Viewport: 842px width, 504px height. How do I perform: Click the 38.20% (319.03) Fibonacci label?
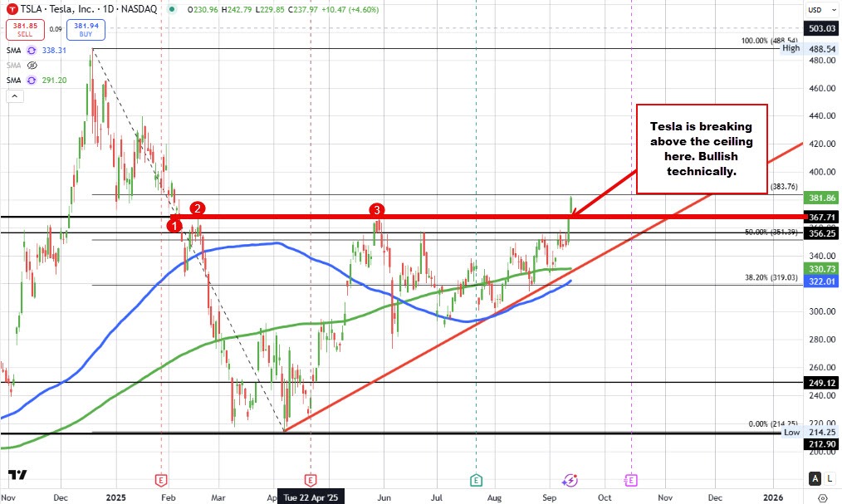771,277
